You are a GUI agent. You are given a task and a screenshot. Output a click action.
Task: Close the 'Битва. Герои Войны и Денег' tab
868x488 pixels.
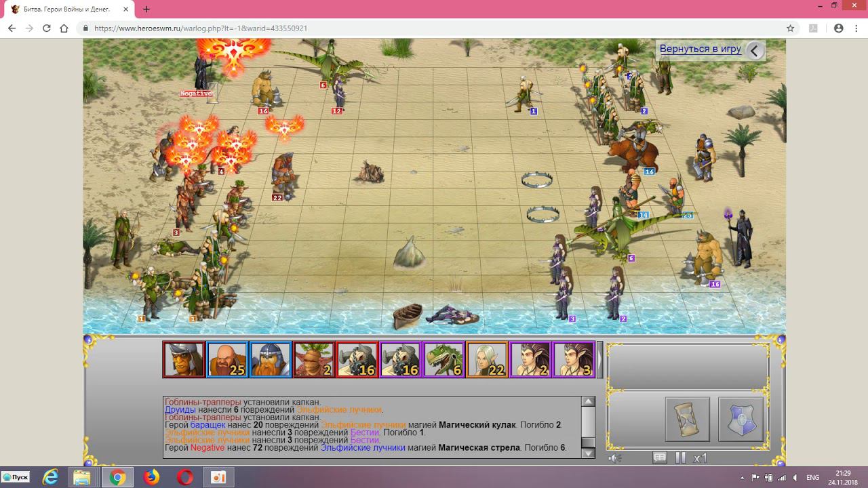pyautogui.click(x=124, y=9)
